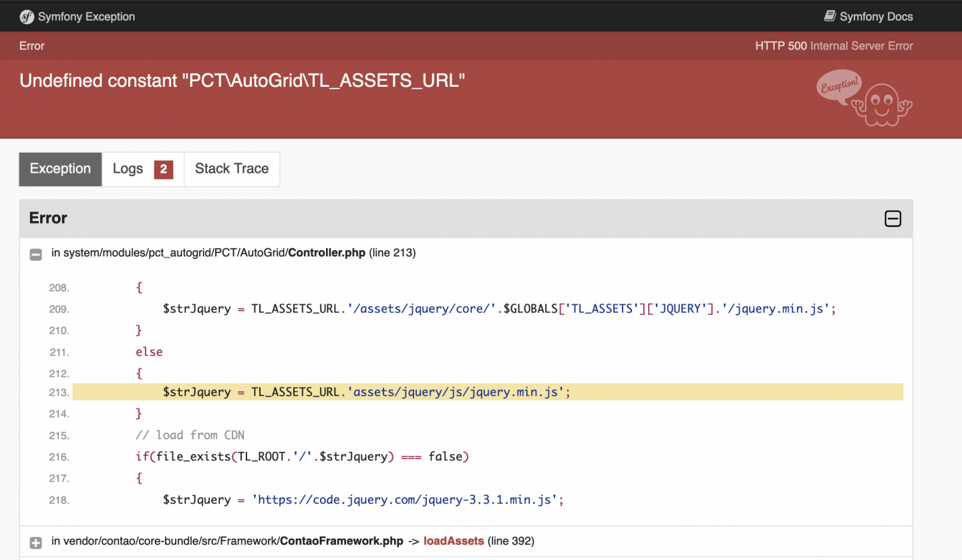Click the "Exception!" speech bubble graphic
962x560 pixels.
pyautogui.click(x=839, y=87)
